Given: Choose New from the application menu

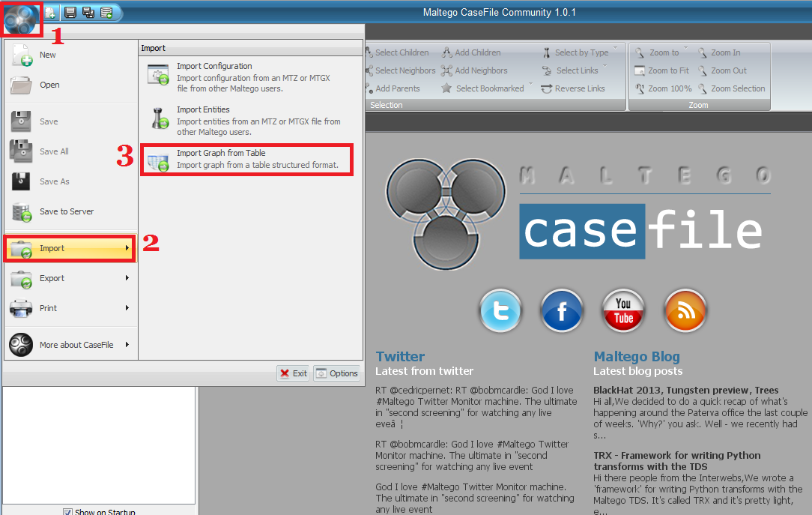Looking at the screenshot, I should pyautogui.click(x=70, y=55).
